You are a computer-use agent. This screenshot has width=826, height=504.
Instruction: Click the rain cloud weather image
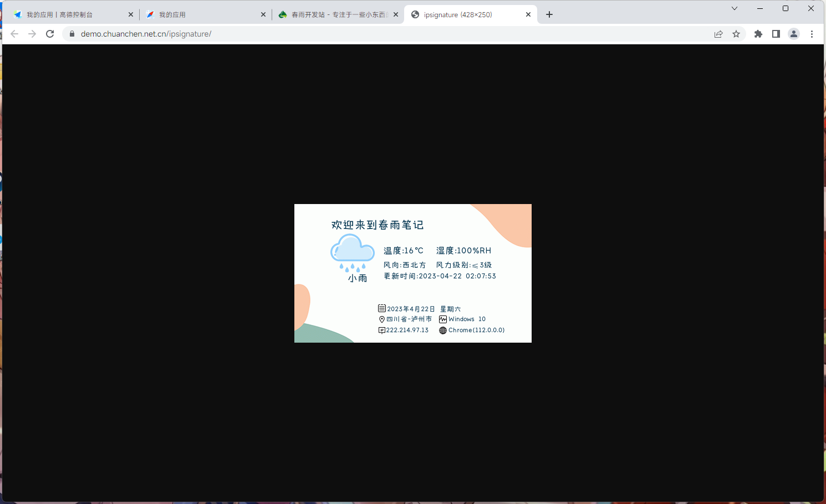[x=353, y=253]
